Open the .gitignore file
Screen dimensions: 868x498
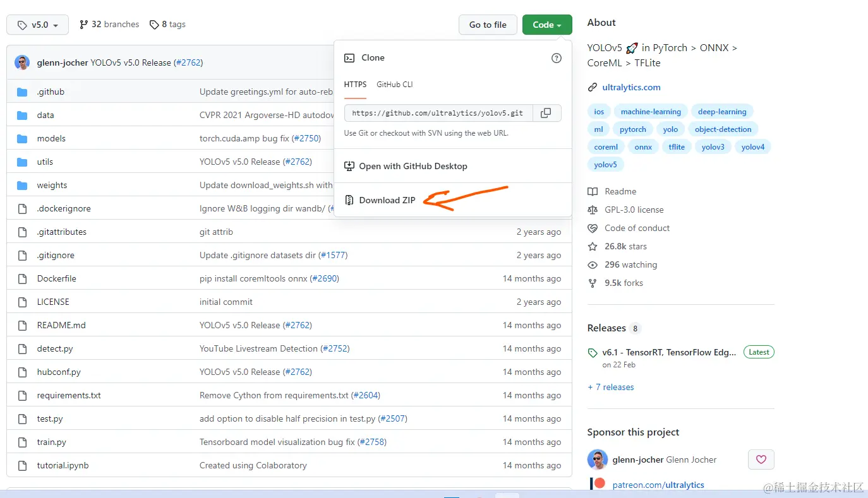point(56,256)
